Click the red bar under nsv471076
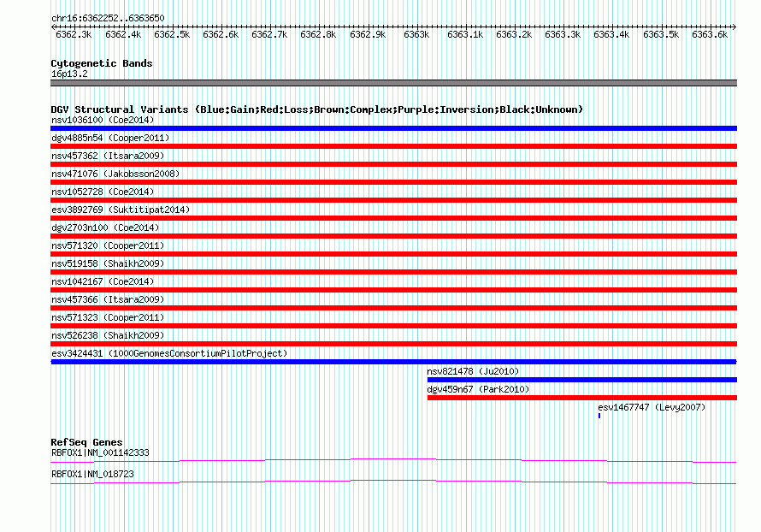 click(393, 182)
